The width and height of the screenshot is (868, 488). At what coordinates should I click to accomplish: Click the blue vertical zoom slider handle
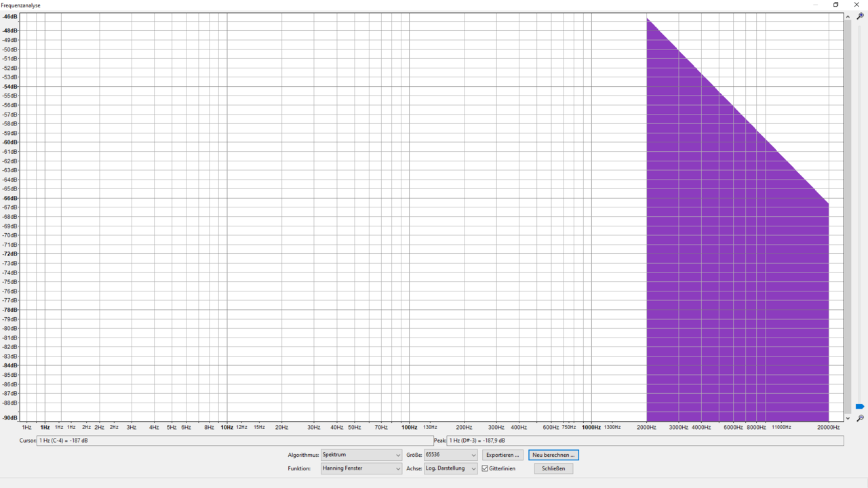click(860, 407)
